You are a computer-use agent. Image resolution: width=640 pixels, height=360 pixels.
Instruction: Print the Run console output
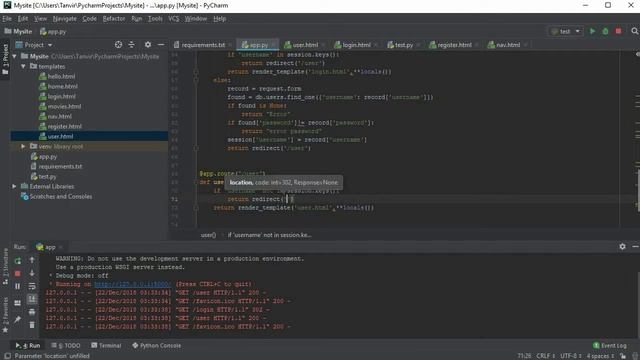[32, 312]
